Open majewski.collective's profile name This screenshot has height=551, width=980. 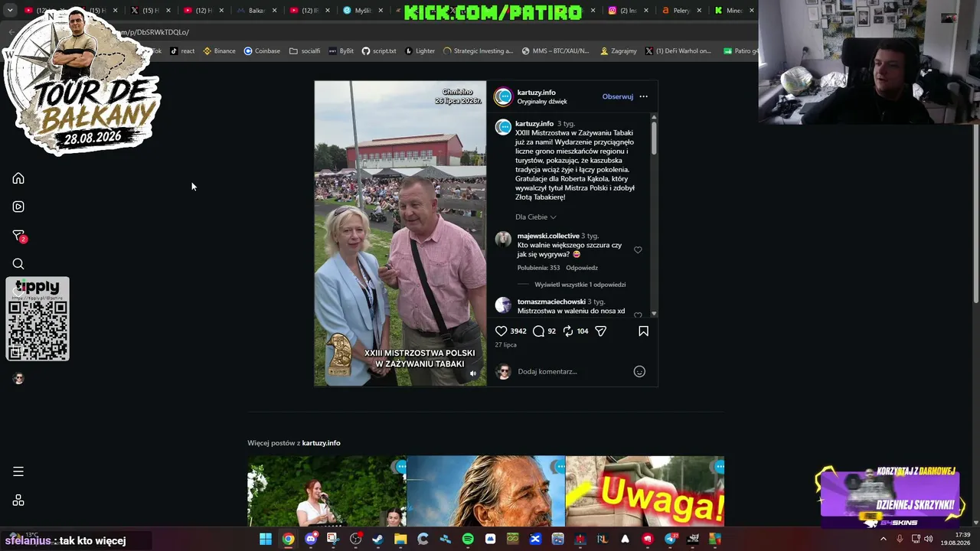click(x=548, y=236)
